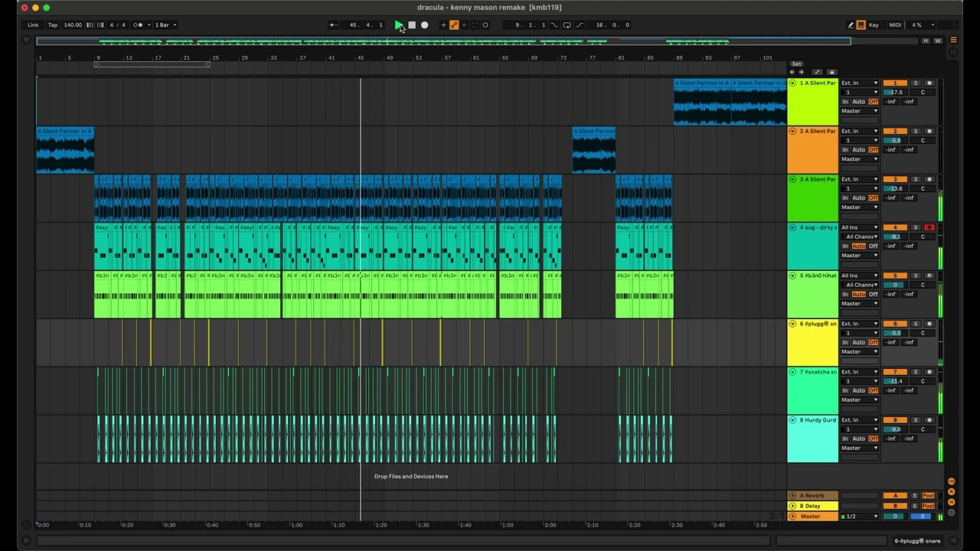Click the MIDI Arrangement Overdub plus icon

pyautogui.click(x=443, y=25)
